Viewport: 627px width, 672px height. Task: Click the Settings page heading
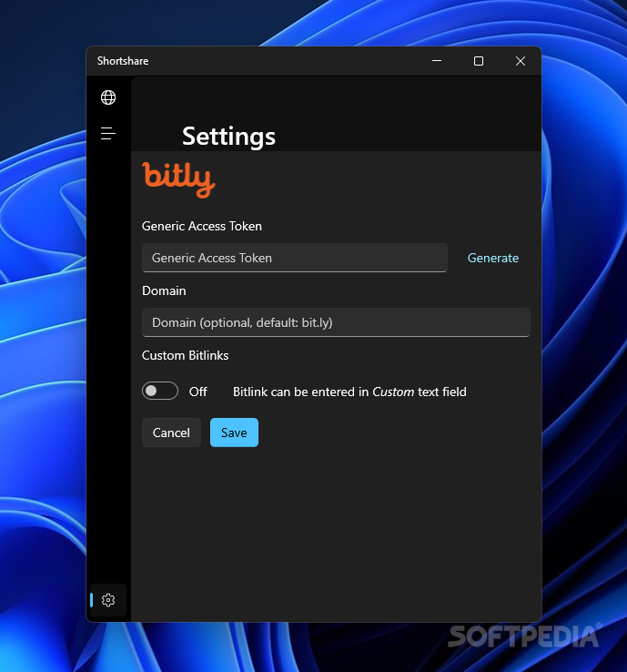pos(228,137)
